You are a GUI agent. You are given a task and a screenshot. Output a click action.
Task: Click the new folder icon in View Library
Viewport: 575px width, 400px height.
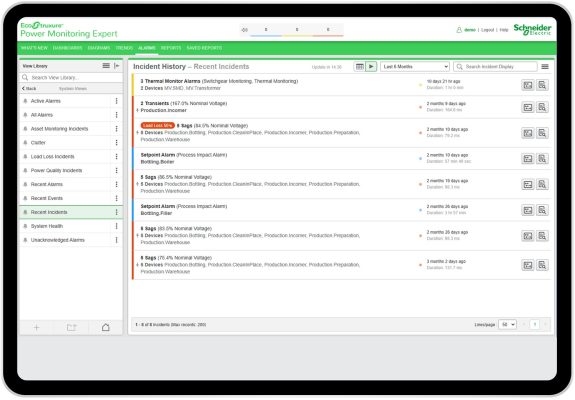(72, 327)
